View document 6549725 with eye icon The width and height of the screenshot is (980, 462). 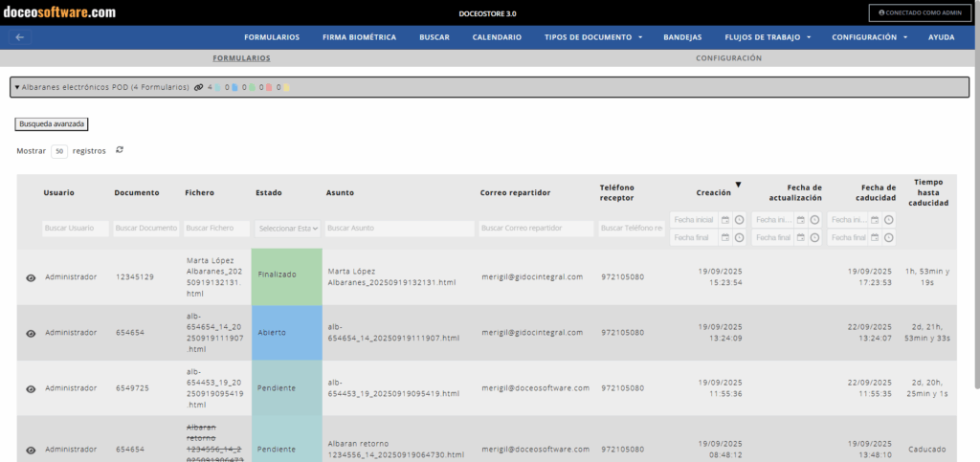31,388
